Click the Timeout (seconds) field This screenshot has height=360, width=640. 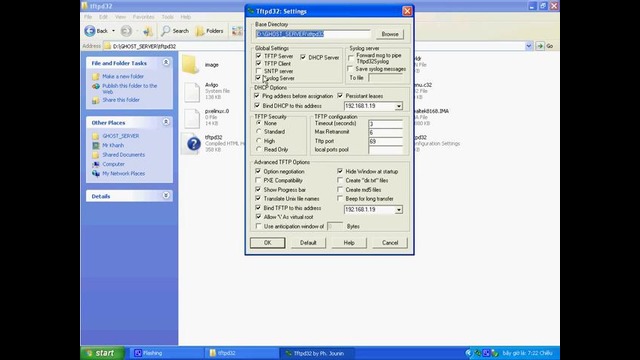[385, 124]
